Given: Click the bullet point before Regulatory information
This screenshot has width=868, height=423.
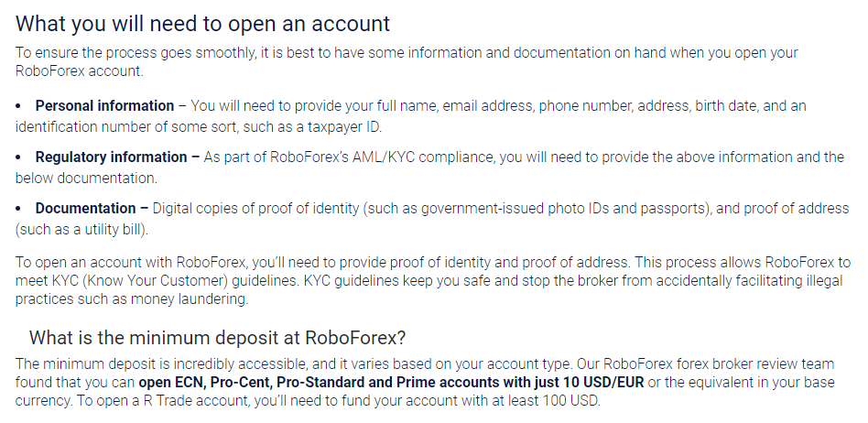Looking at the screenshot, I should pyautogui.click(x=18, y=157).
